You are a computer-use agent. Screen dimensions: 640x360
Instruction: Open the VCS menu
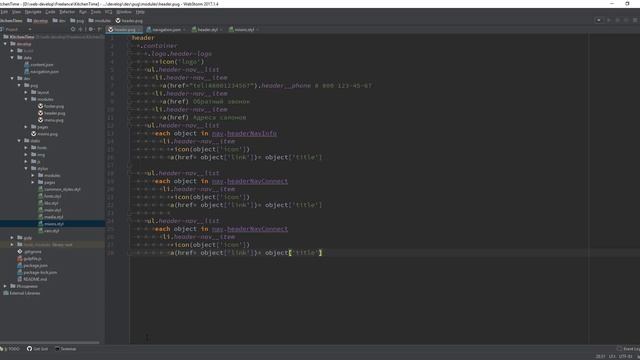(109, 12)
